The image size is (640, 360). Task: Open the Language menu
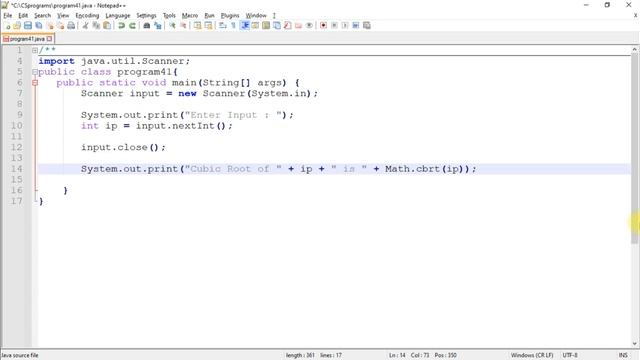click(x=118, y=16)
